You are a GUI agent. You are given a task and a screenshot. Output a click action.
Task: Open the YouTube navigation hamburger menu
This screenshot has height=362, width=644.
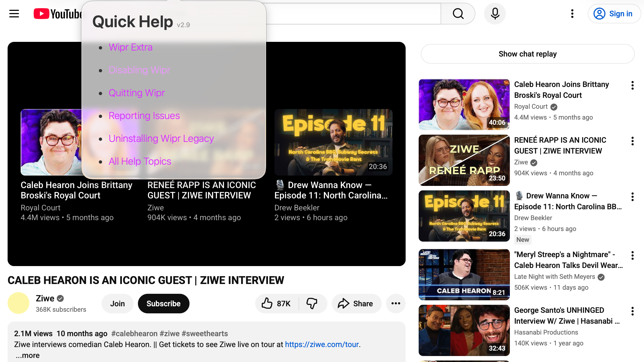click(x=14, y=14)
